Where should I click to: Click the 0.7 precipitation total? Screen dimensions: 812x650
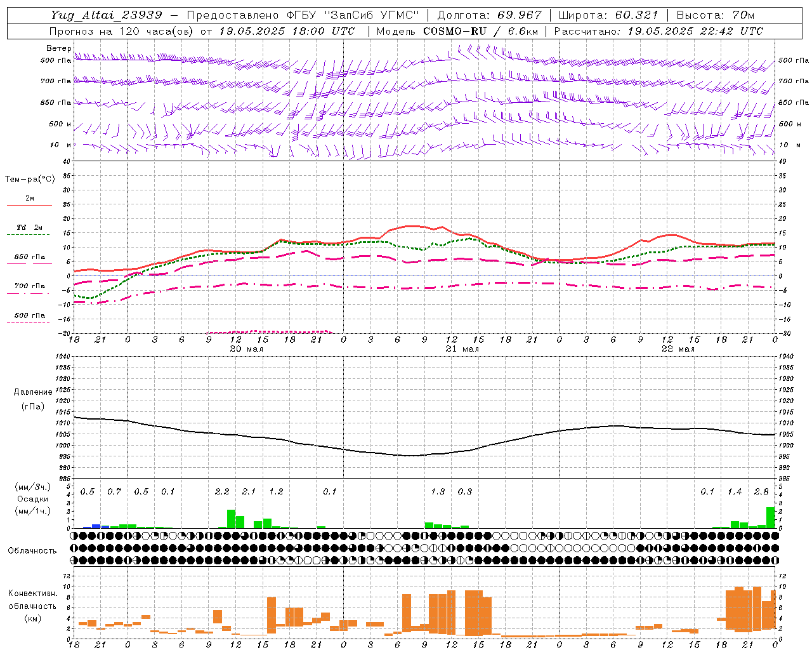tap(114, 492)
